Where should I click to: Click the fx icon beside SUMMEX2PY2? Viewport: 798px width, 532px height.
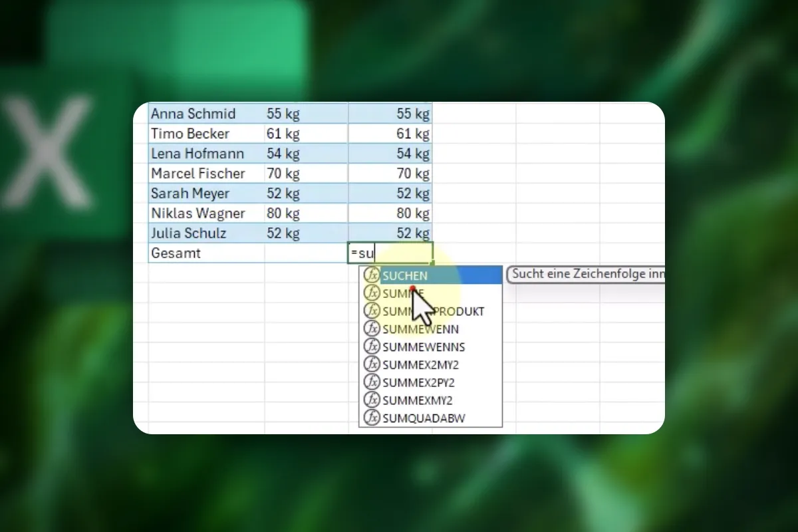[x=372, y=382]
